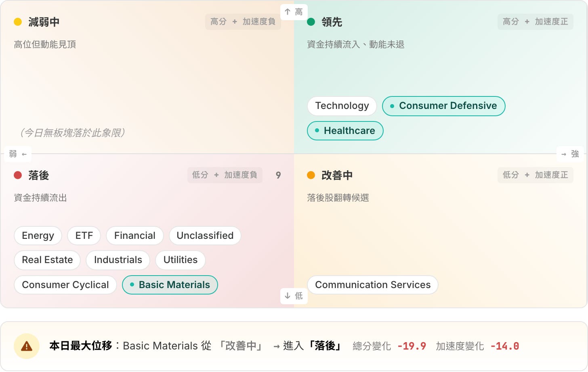Image resolution: width=588 pixels, height=372 pixels.
Task: Select the Consumer Cyclical chip
Action: pos(65,285)
